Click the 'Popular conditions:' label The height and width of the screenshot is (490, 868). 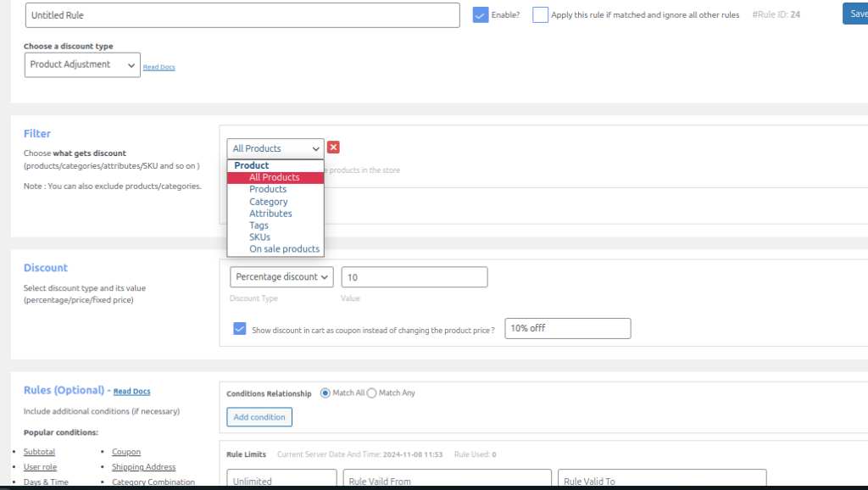pos(61,432)
